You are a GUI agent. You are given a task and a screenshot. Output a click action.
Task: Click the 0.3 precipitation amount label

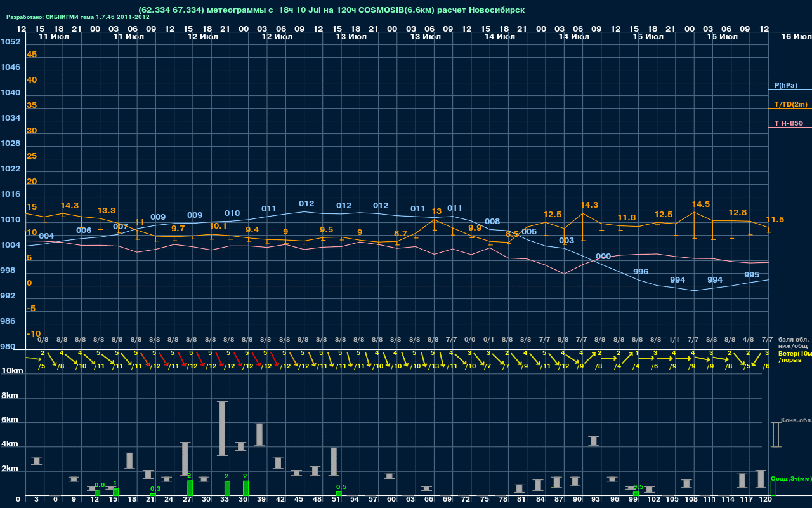coord(155,488)
